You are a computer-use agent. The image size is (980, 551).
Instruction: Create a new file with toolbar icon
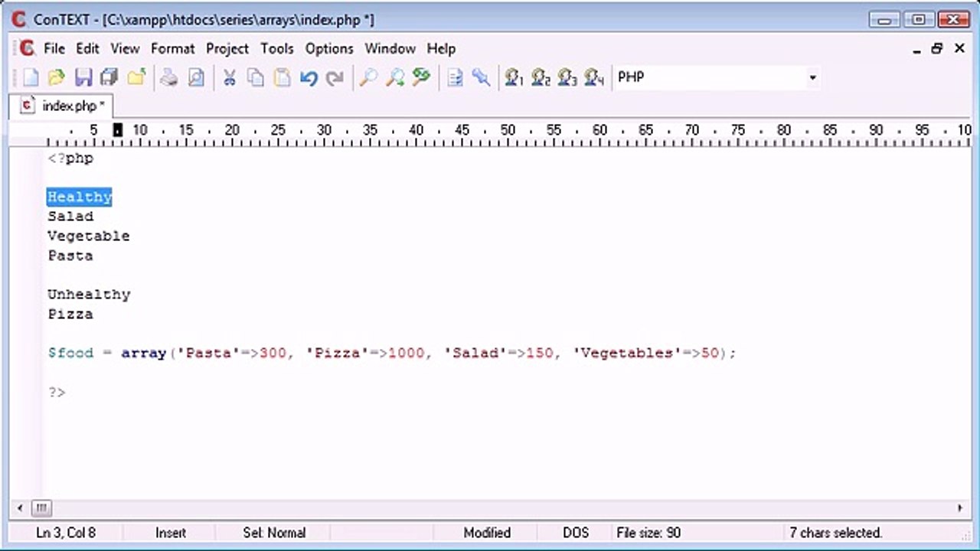pyautogui.click(x=31, y=77)
